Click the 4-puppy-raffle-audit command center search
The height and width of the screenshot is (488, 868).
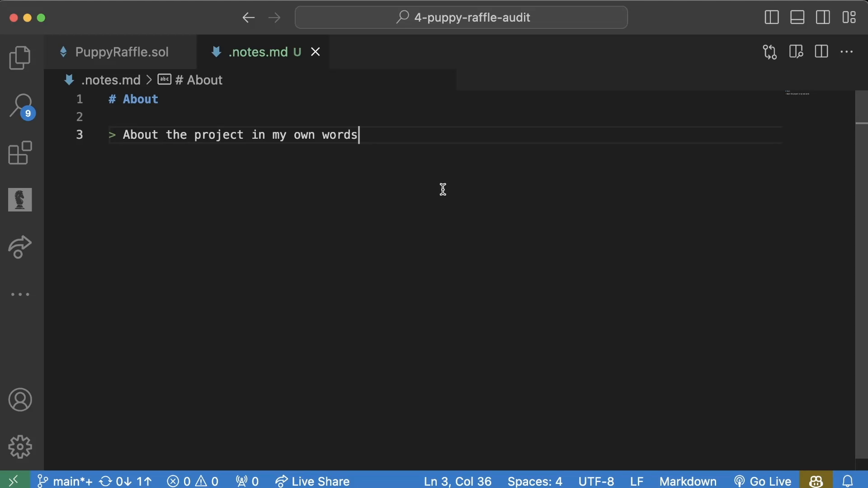[461, 18]
